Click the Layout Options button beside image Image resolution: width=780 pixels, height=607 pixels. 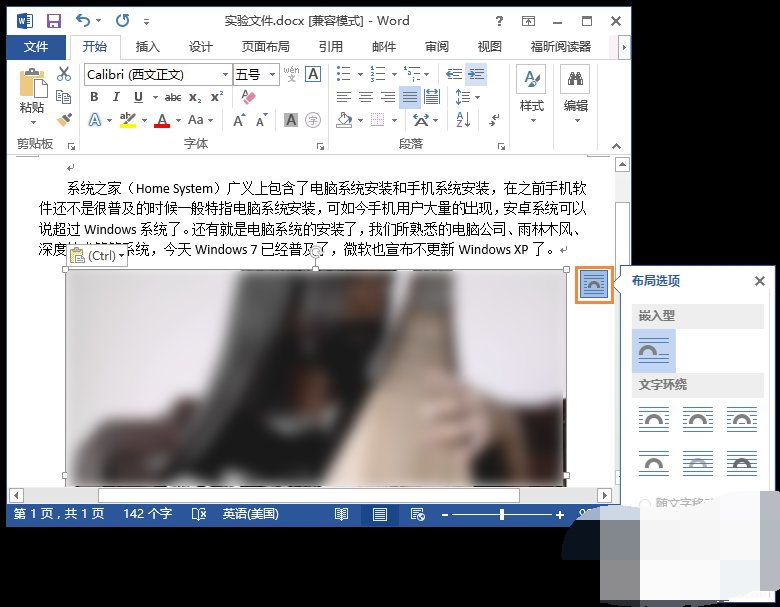click(x=594, y=285)
